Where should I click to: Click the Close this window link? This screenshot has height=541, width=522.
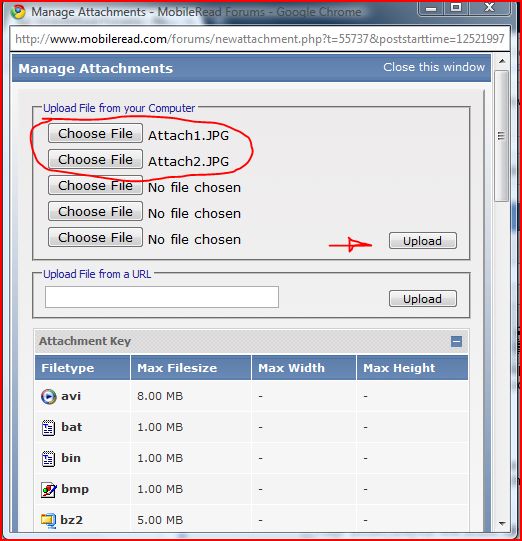[434, 67]
